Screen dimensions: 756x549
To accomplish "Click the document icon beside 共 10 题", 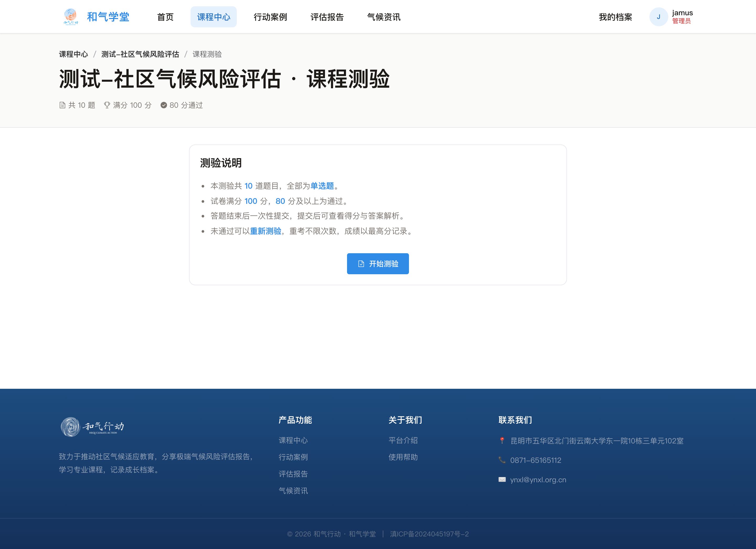I will (x=62, y=105).
